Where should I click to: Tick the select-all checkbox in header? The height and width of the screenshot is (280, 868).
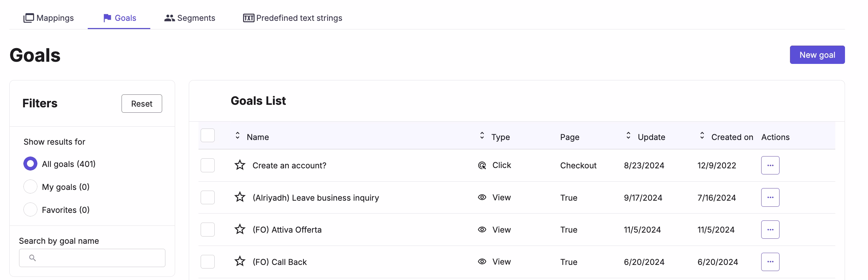(x=207, y=135)
